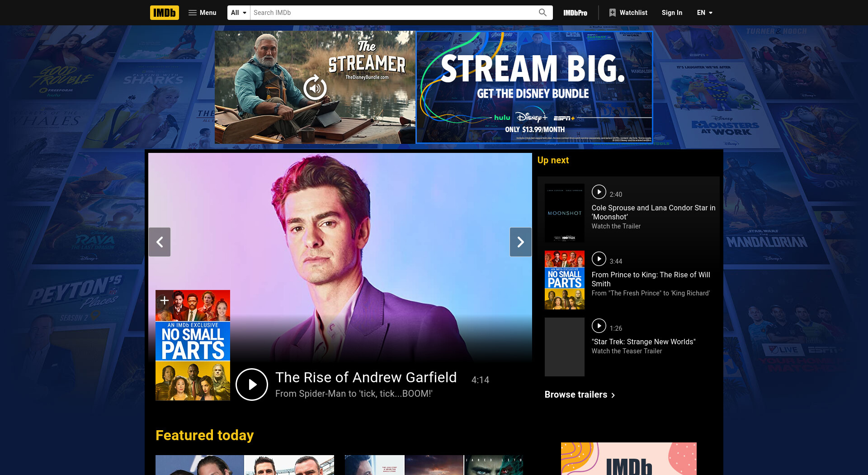This screenshot has width=868, height=475.
Task: Open Cole Sprouse and Lana Condor Moonshot
Action: pyautogui.click(x=653, y=212)
